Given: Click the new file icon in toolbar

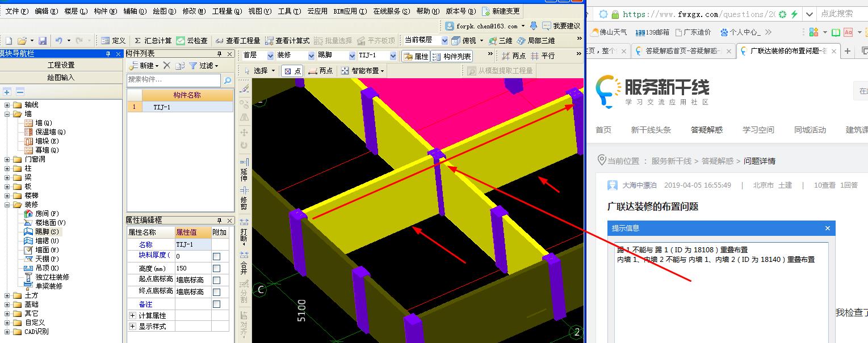Looking at the screenshot, I should point(9,41).
